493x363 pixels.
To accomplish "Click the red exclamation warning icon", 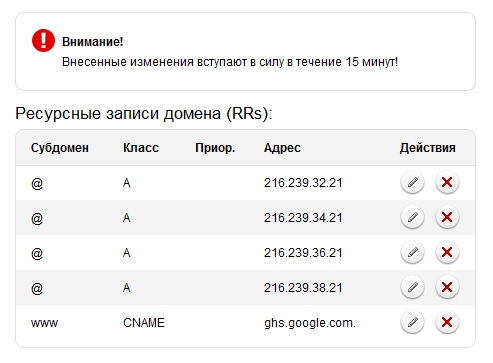I will tap(43, 40).
